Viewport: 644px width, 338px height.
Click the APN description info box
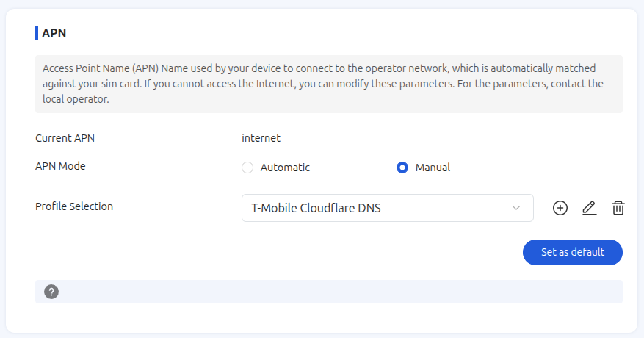[328, 84]
